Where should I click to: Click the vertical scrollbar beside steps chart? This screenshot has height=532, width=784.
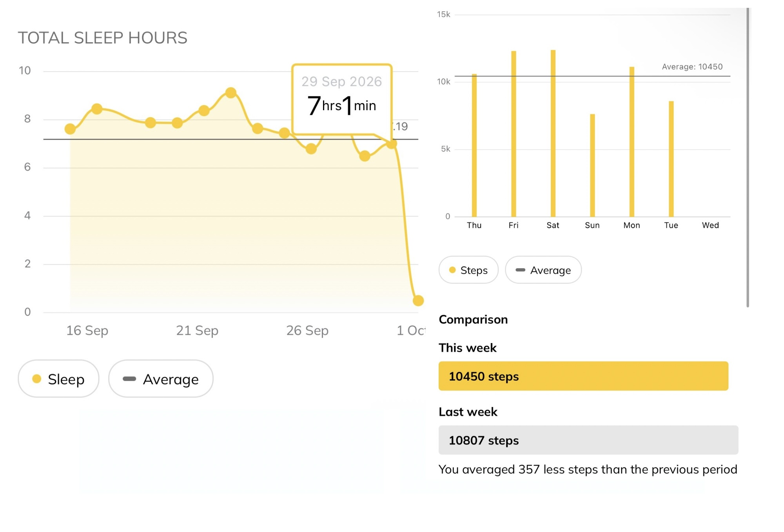pyautogui.click(x=748, y=158)
